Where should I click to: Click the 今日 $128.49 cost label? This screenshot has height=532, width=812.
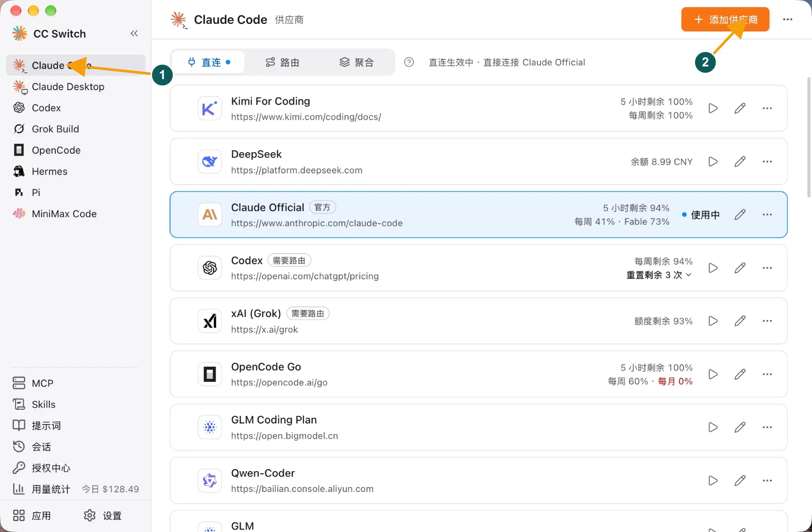(110, 489)
